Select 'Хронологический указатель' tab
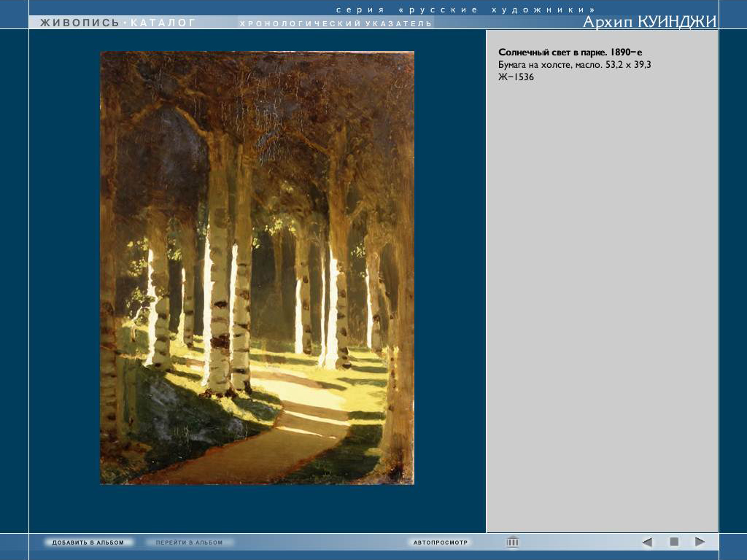This screenshot has height=560, width=747. point(336,23)
